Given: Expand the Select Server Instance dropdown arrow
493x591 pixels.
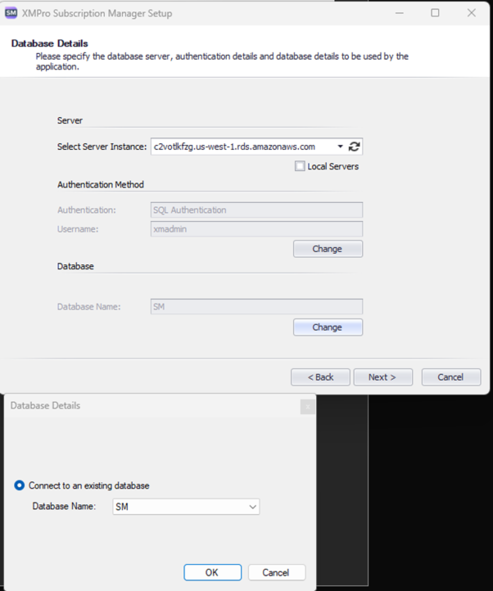Looking at the screenshot, I should 340,146.
